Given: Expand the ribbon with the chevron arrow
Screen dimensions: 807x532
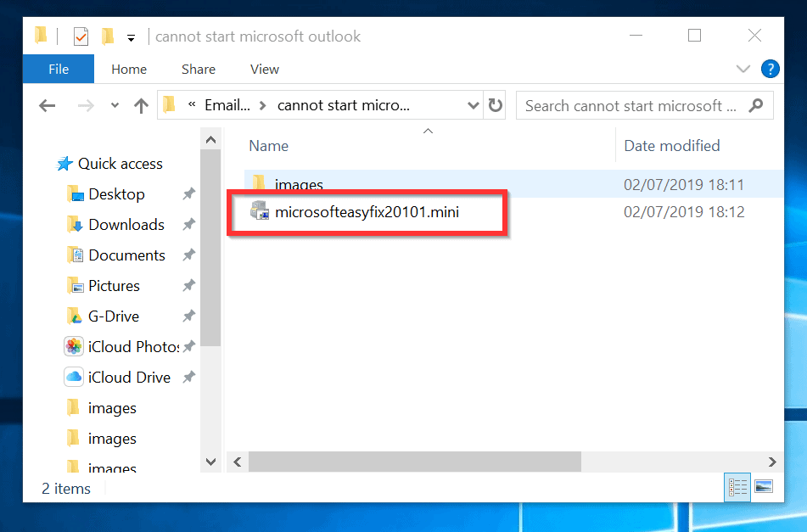Looking at the screenshot, I should pos(743,70).
